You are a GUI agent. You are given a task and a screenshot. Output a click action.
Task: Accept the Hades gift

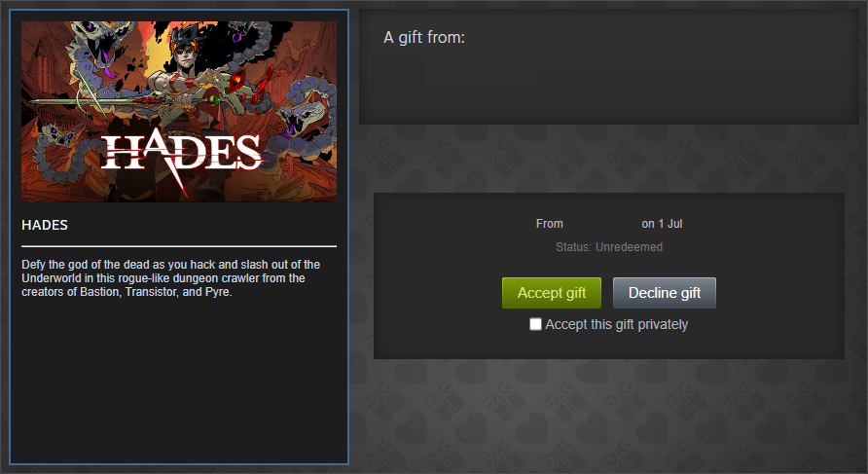click(x=552, y=293)
